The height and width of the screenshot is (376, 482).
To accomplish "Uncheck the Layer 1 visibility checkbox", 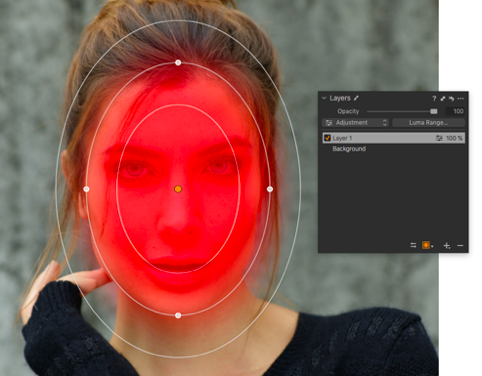I will click(327, 138).
